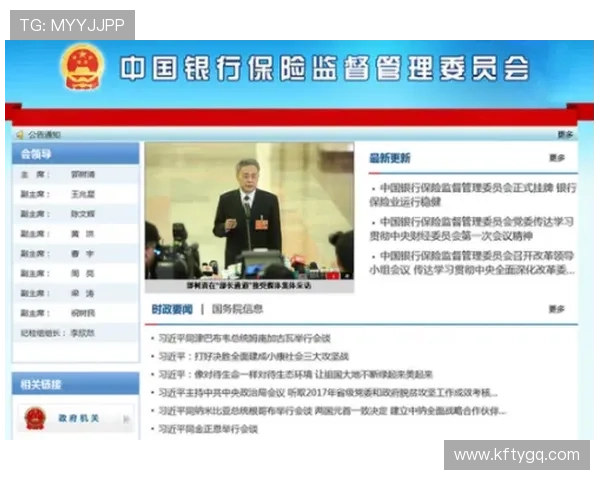The height and width of the screenshot is (480, 600).
Task: Click the national emblem logo in the header
Action: pos(82,67)
